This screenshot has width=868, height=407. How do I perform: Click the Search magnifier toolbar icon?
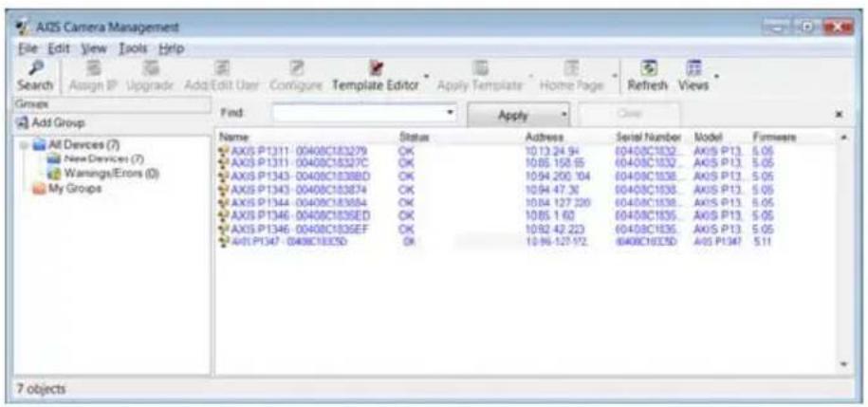click(x=35, y=67)
